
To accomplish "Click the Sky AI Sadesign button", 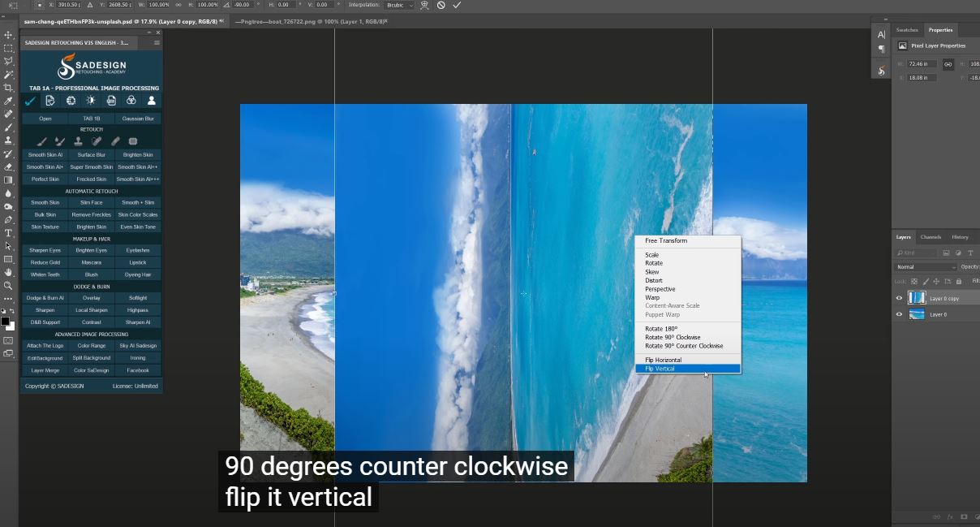I will pyautogui.click(x=138, y=345).
